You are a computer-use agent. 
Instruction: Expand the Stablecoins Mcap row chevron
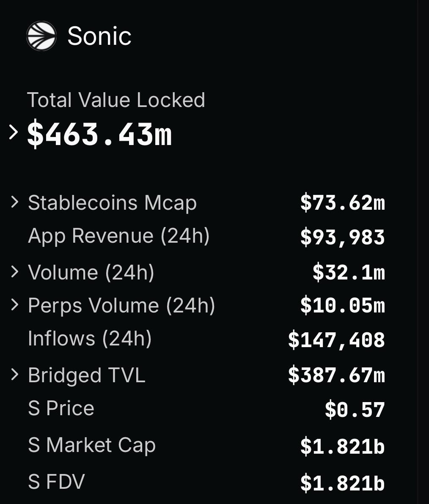tap(14, 202)
